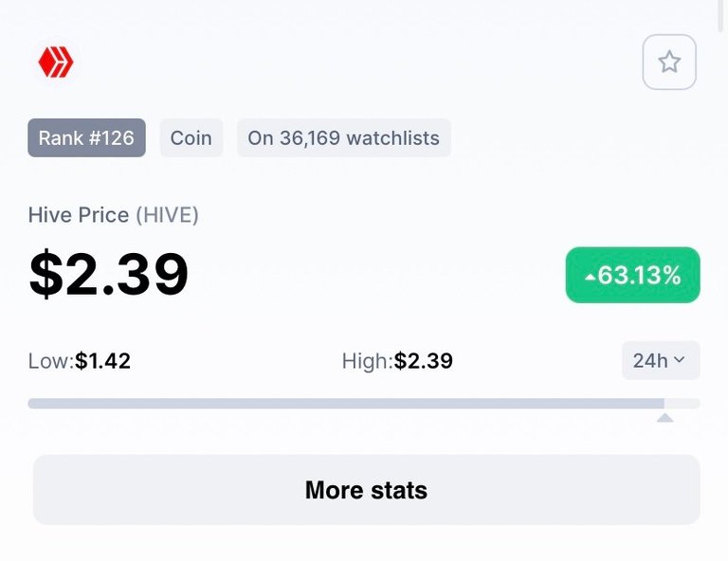The width and height of the screenshot is (728, 561).
Task: Click the Coin tag
Action: point(191,137)
